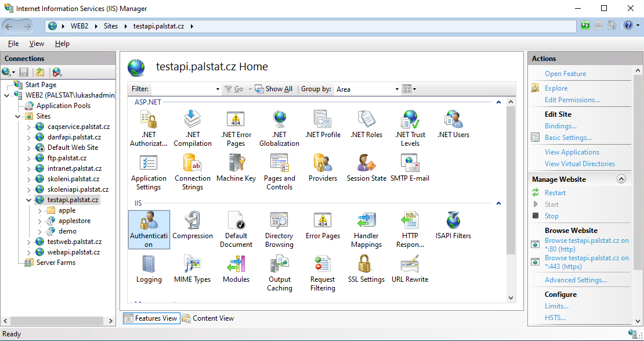Collapse the Sites tree node
This screenshot has width=644, height=341.
click(x=17, y=116)
